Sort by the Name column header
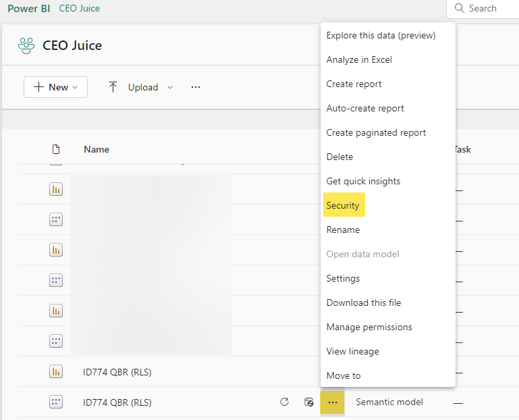The width and height of the screenshot is (519, 420). (97, 149)
